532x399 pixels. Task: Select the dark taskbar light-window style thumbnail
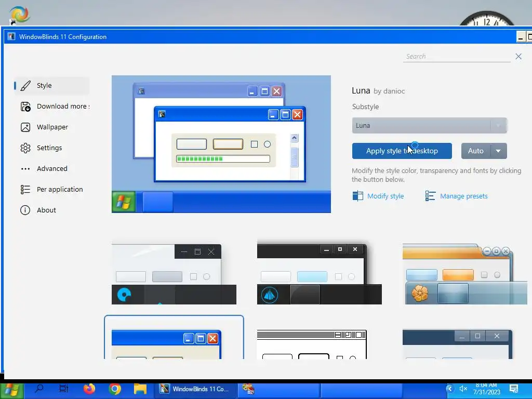point(174,274)
